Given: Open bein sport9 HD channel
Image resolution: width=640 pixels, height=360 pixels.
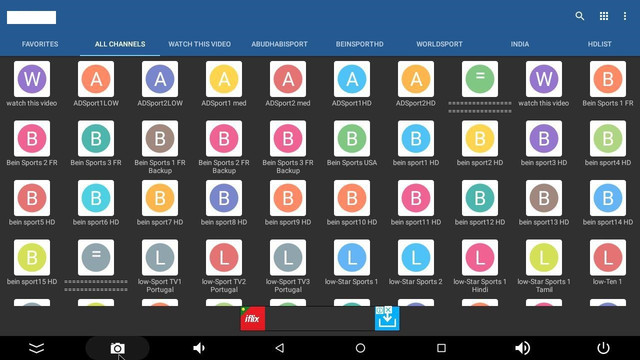Looking at the screenshot, I should (x=288, y=198).
